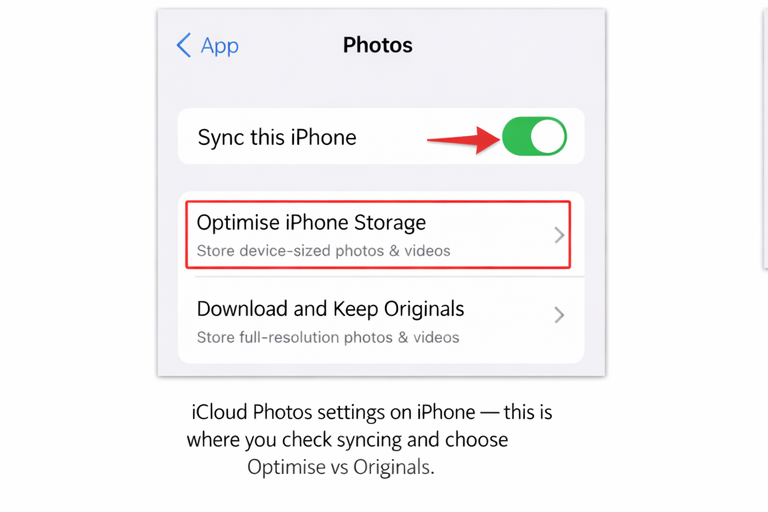The width and height of the screenshot is (768, 512).
Task: Click the divider between the storage options
Action: coord(389,277)
